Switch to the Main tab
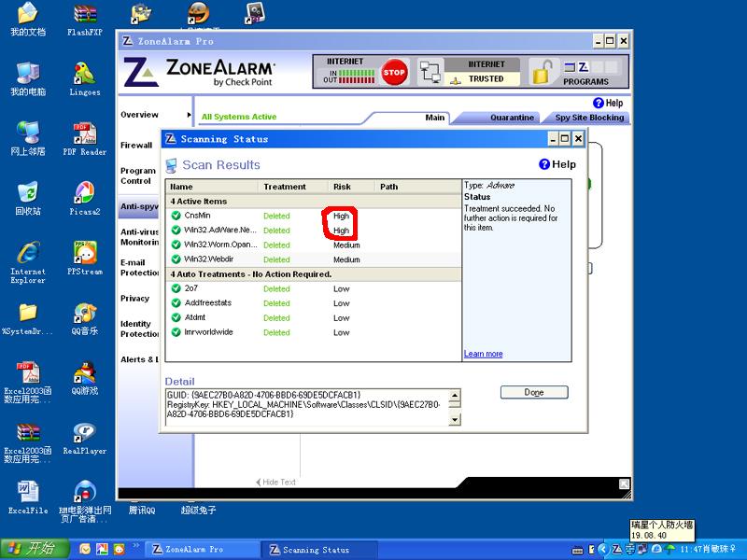Screen dimensions: 747x560 pyautogui.click(x=434, y=118)
